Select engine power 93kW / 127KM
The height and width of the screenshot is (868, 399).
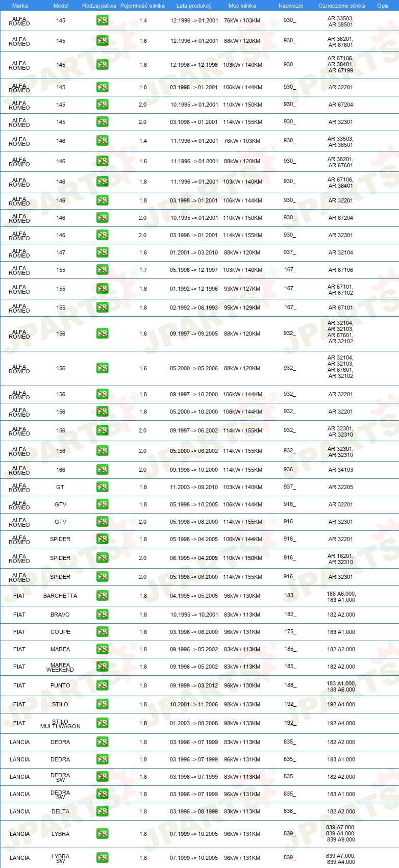click(242, 289)
